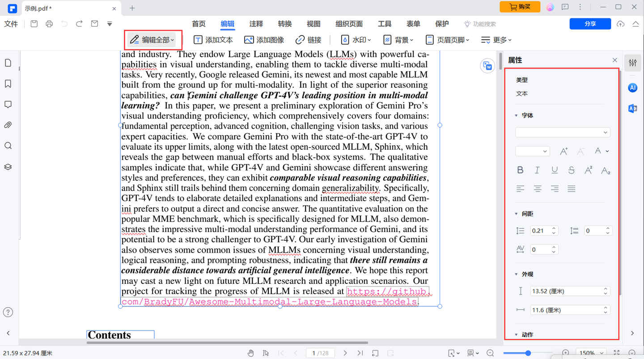Switch to the 保护 tab
Screen dimensions: 644x359
(x=442, y=24)
